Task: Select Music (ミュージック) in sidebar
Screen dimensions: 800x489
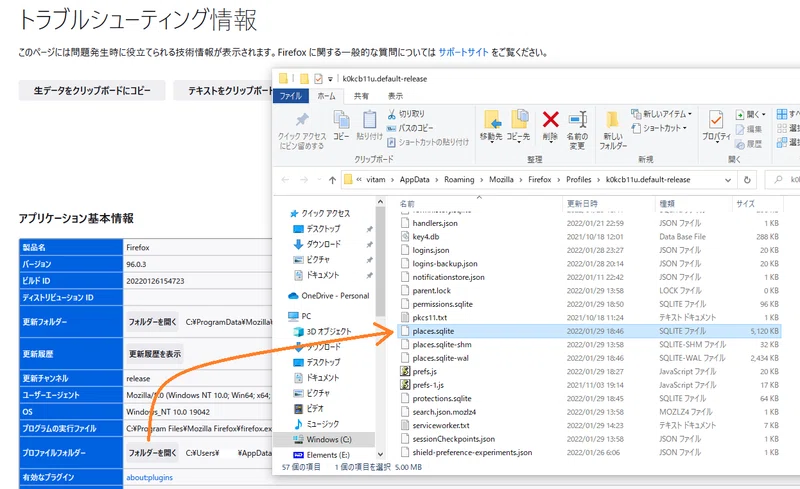Action: pyautogui.click(x=317, y=424)
